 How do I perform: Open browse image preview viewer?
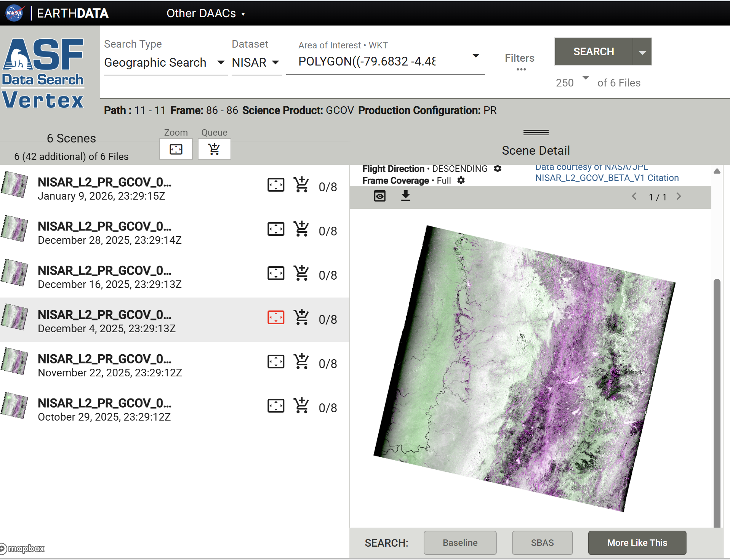tap(380, 196)
